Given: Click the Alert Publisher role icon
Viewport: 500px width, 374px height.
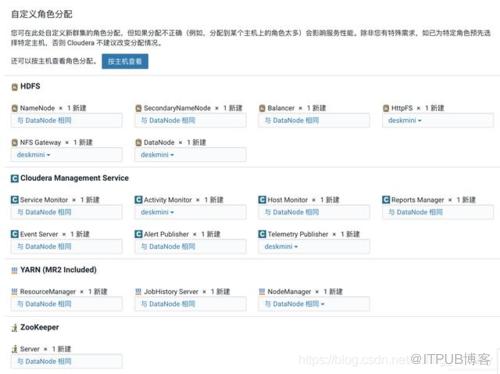Looking at the screenshot, I should [x=138, y=234].
